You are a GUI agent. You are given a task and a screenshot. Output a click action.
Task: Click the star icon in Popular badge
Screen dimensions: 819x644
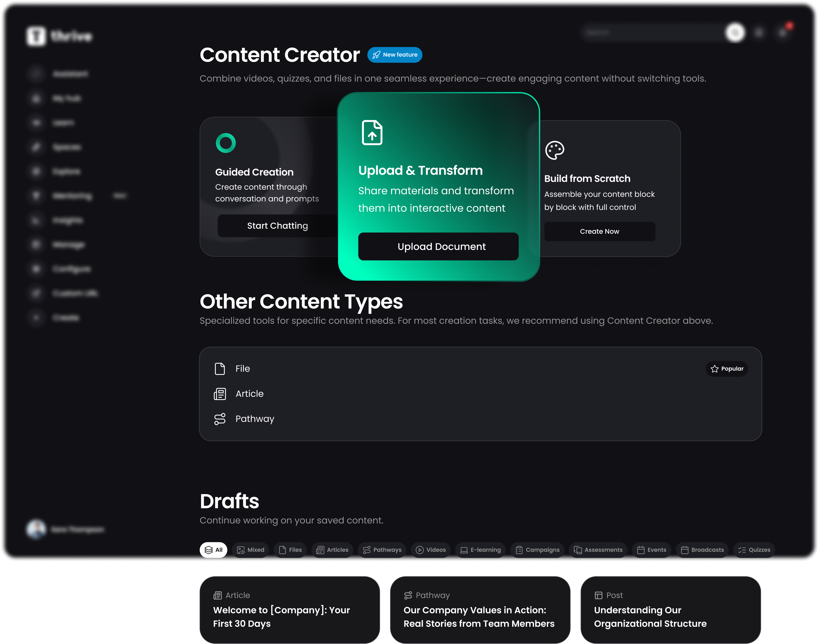pyautogui.click(x=715, y=369)
